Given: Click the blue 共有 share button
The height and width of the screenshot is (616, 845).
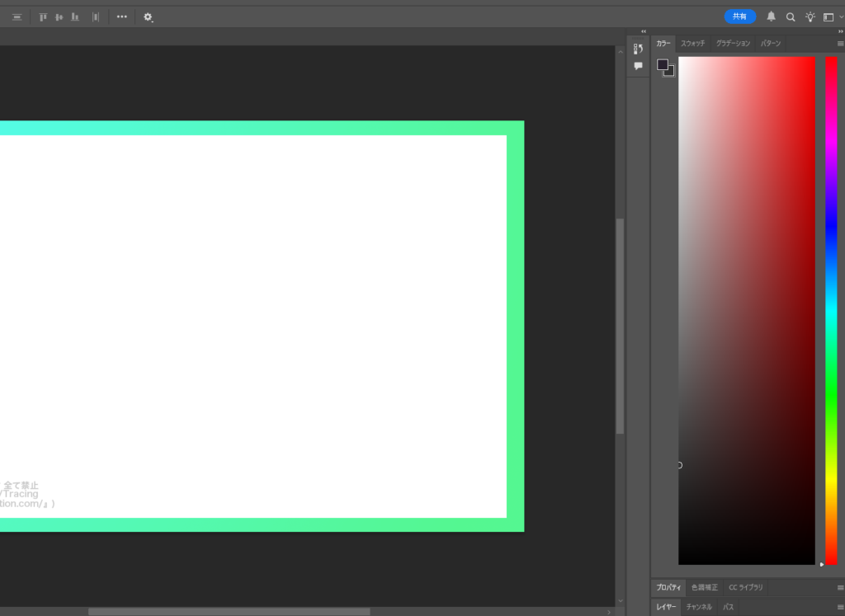Looking at the screenshot, I should coord(739,16).
